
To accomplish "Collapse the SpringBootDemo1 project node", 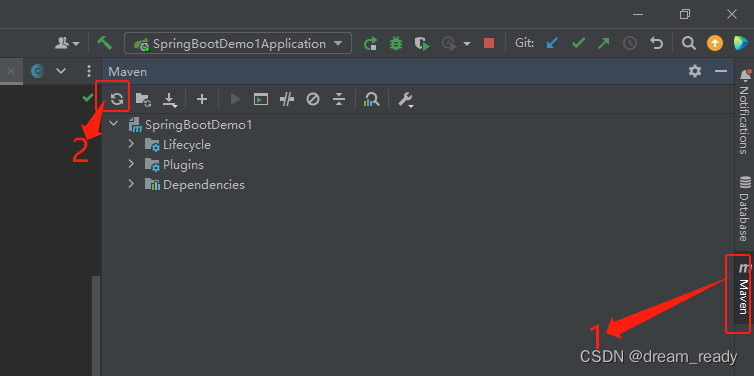I will 113,124.
